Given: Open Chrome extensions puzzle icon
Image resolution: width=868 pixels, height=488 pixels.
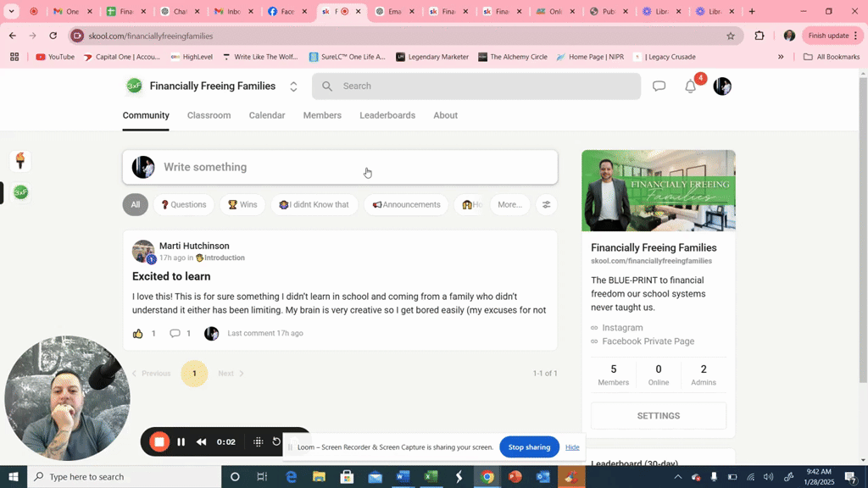Looking at the screenshot, I should tap(759, 36).
